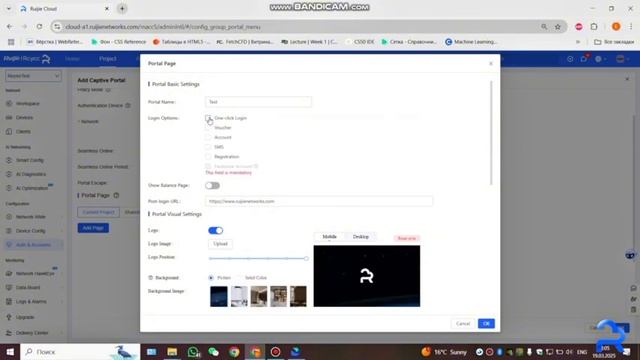The width and height of the screenshot is (640, 360).
Task: Go to the Project menu in the header
Action: pos(108,59)
